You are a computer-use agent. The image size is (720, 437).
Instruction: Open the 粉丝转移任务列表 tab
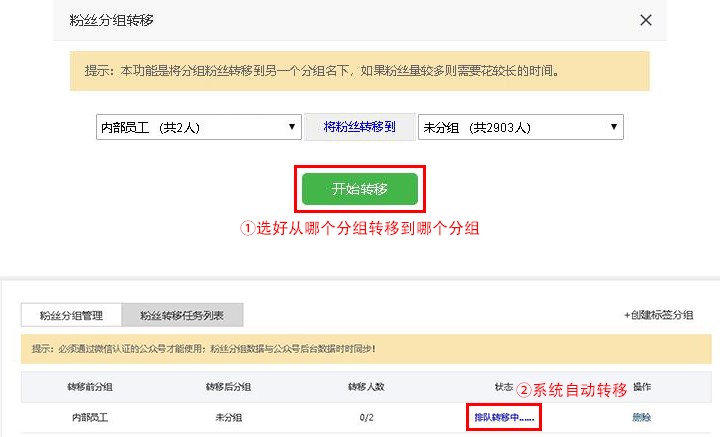pos(182,315)
